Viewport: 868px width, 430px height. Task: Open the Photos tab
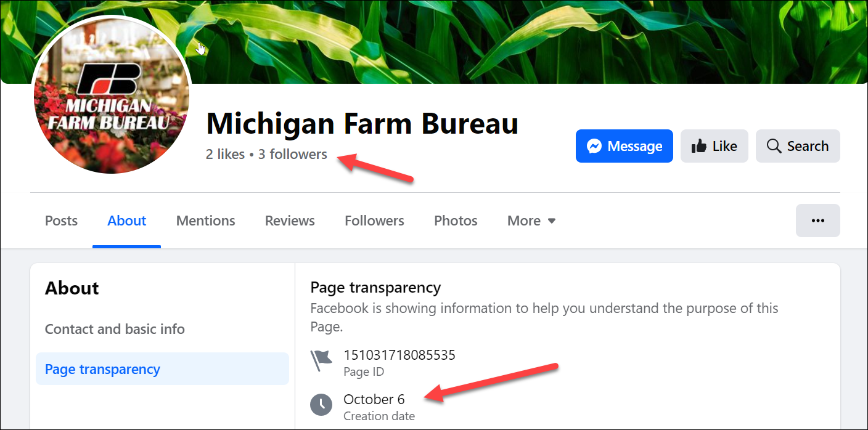coord(456,221)
